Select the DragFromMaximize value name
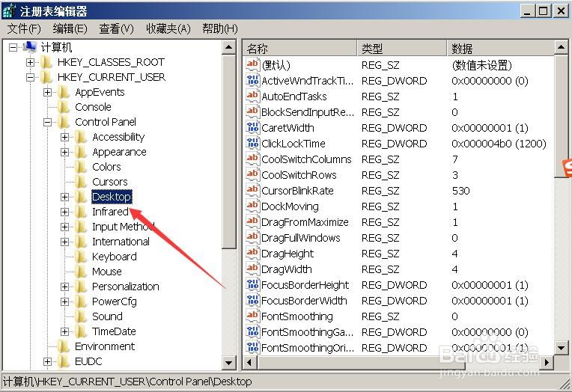 305,222
